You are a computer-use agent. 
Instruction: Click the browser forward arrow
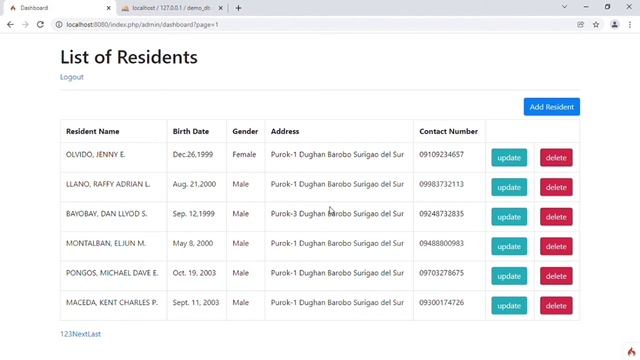pos(25,24)
